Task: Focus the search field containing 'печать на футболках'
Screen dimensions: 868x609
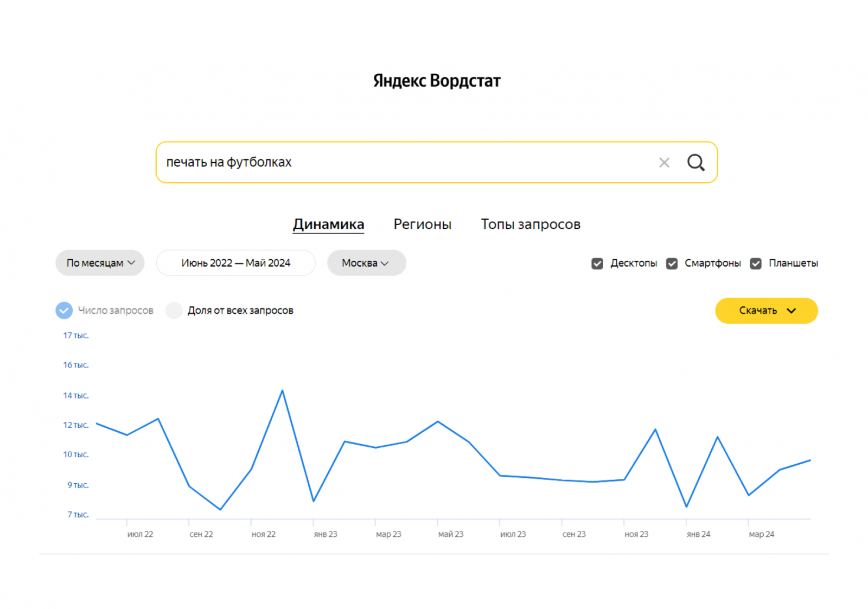Action: 437,163
